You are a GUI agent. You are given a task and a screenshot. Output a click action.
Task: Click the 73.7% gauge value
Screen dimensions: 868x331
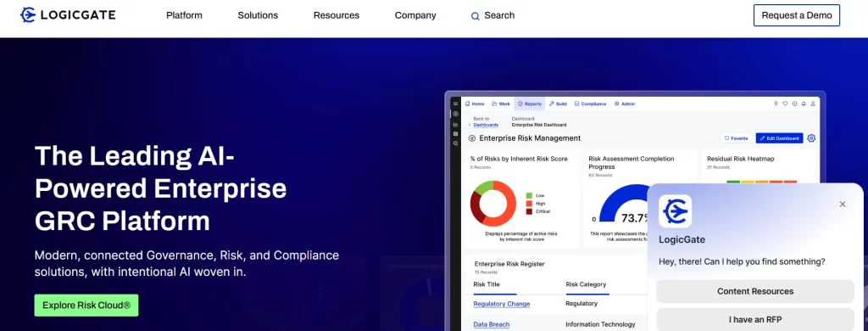click(x=634, y=218)
